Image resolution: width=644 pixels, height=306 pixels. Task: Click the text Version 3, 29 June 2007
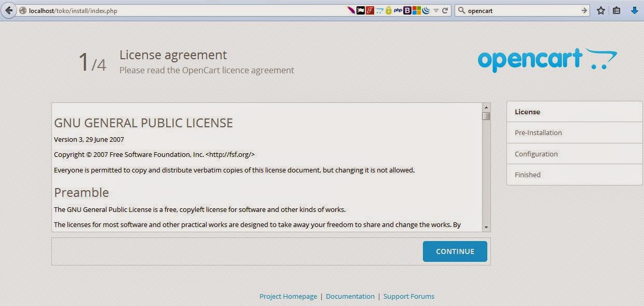click(x=89, y=139)
